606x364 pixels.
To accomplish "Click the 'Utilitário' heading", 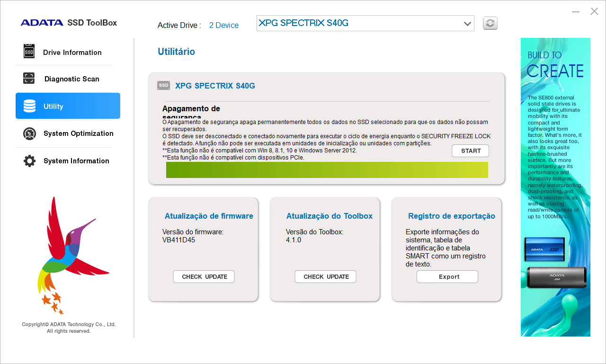I will coord(176,52).
